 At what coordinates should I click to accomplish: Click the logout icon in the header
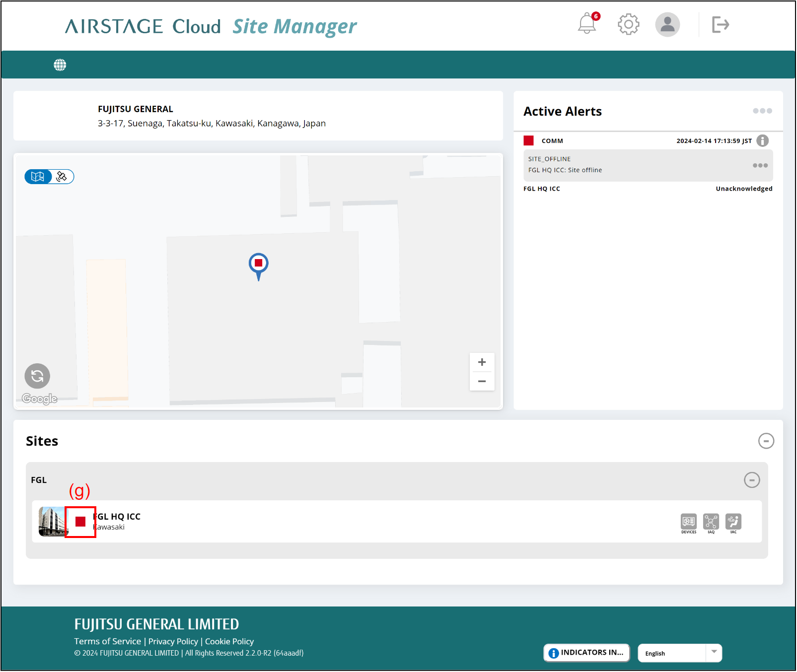(720, 24)
